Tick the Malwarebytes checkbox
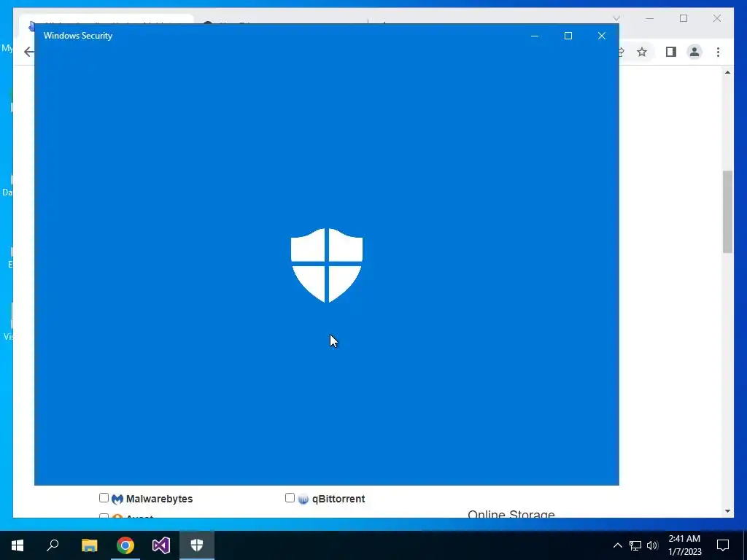Viewport: 747px width, 560px height. pyautogui.click(x=104, y=497)
